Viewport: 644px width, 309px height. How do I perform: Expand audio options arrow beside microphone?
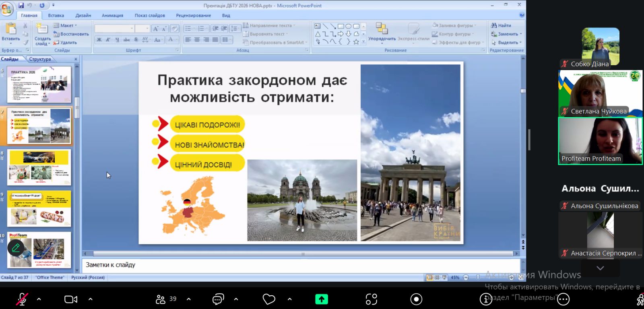[39, 299]
